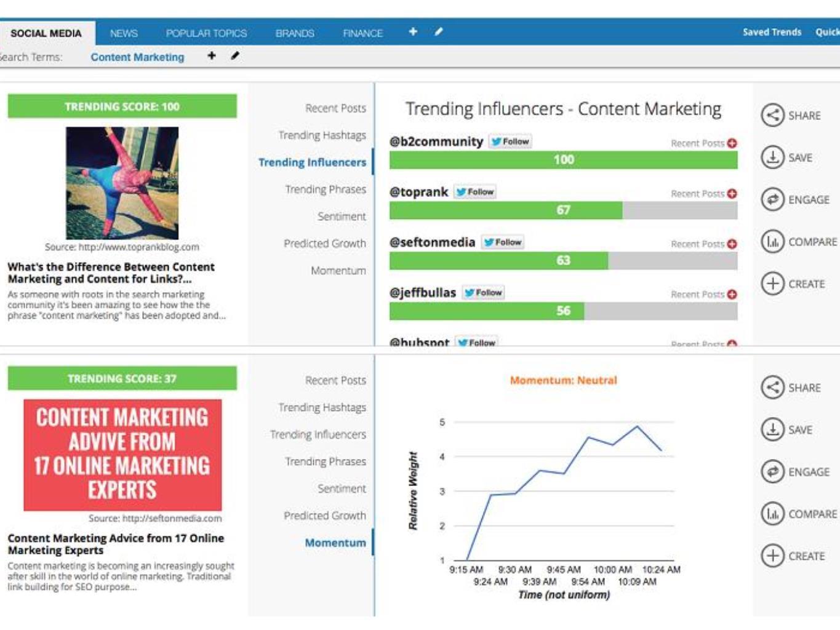
Task: Add a new category tab with plus icon
Action: (x=413, y=31)
